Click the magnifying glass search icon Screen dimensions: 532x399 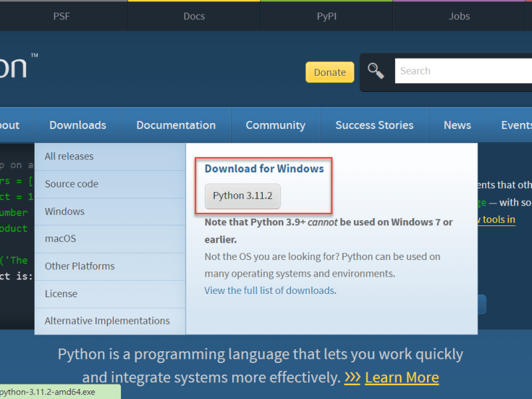(376, 72)
